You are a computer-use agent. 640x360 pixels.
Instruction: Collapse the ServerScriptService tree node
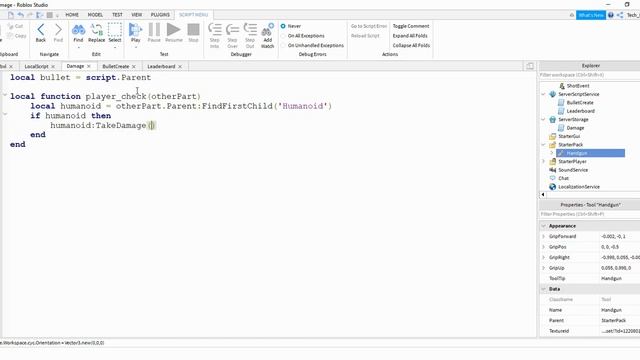pos(543,94)
